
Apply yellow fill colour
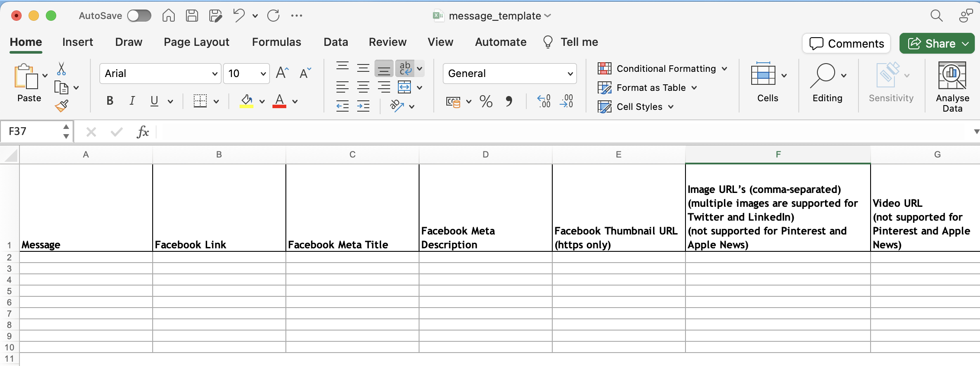coord(247,101)
